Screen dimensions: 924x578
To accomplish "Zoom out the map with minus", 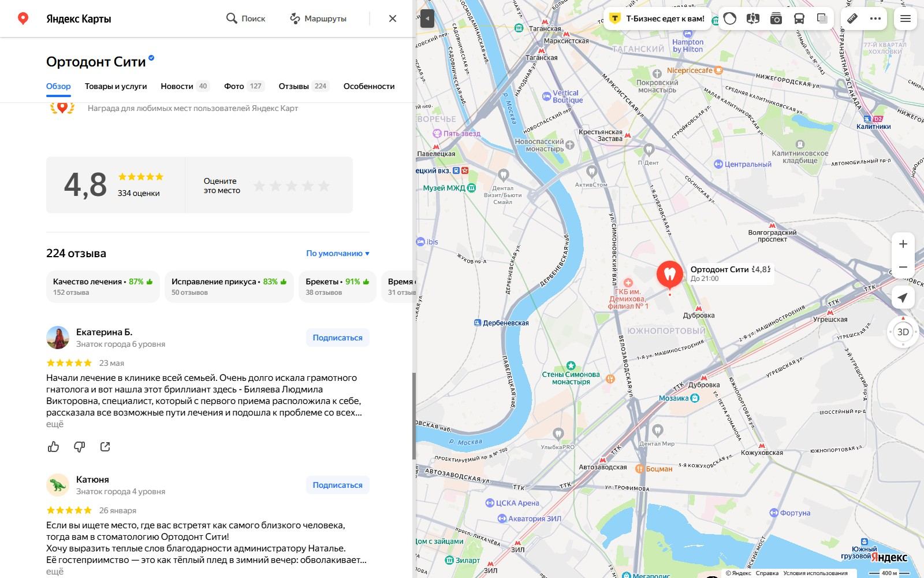I will click(x=903, y=267).
